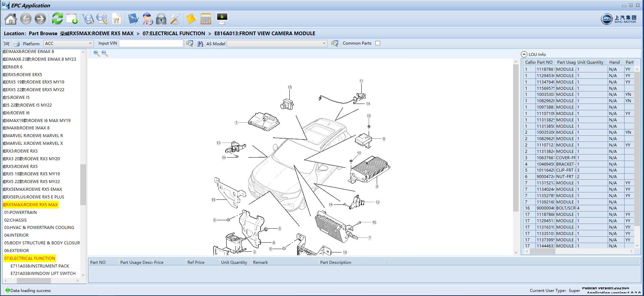
Task: Click the SAIC Motor logo
Action: pyautogui.click(x=618, y=19)
